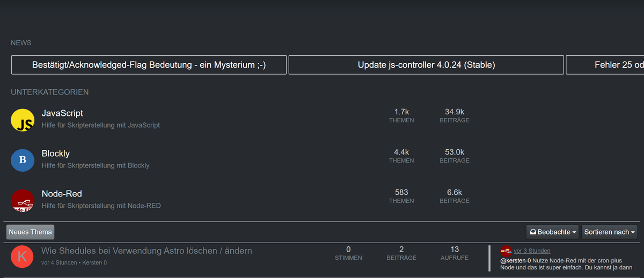
Task: Expand the Sortieren nach dropdown
Action: click(x=609, y=232)
